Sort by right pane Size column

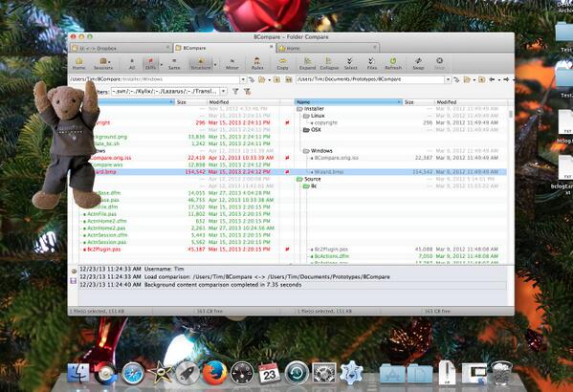[x=419, y=102]
